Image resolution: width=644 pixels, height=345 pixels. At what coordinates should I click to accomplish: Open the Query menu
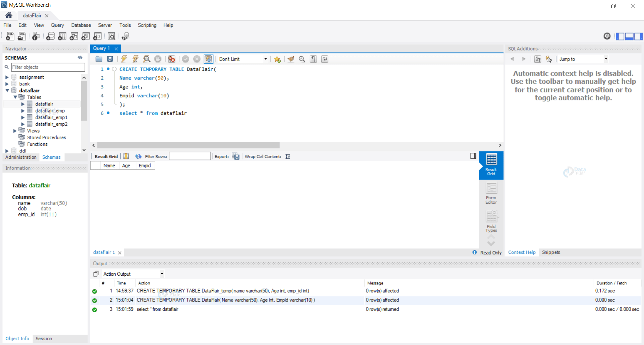click(x=57, y=25)
